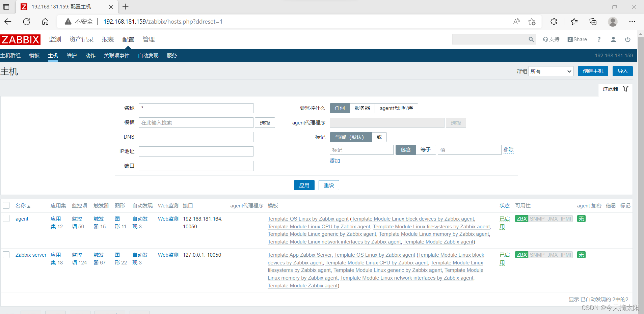This screenshot has width=644, height=314.
Task: Open the 资产记录 menu
Action: tap(81, 39)
